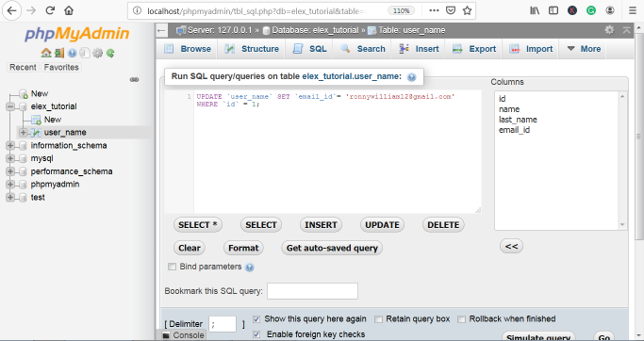Go to the Search tab
644x341 pixels.
(363, 49)
